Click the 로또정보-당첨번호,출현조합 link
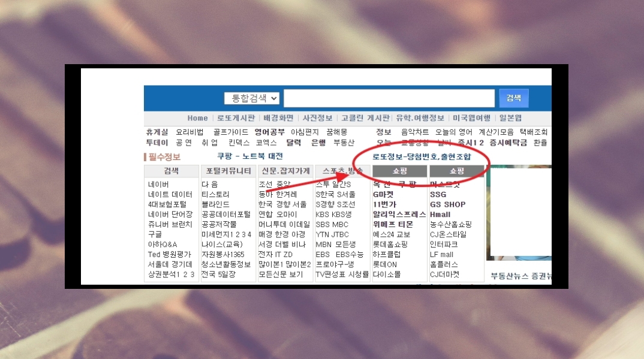The image size is (644, 359). click(x=422, y=157)
